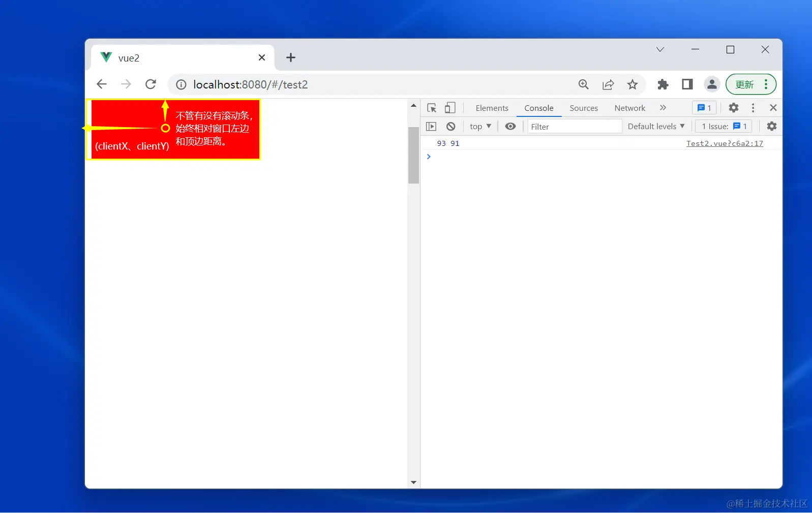
Task: Click the forward navigation arrow
Action: point(126,84)
